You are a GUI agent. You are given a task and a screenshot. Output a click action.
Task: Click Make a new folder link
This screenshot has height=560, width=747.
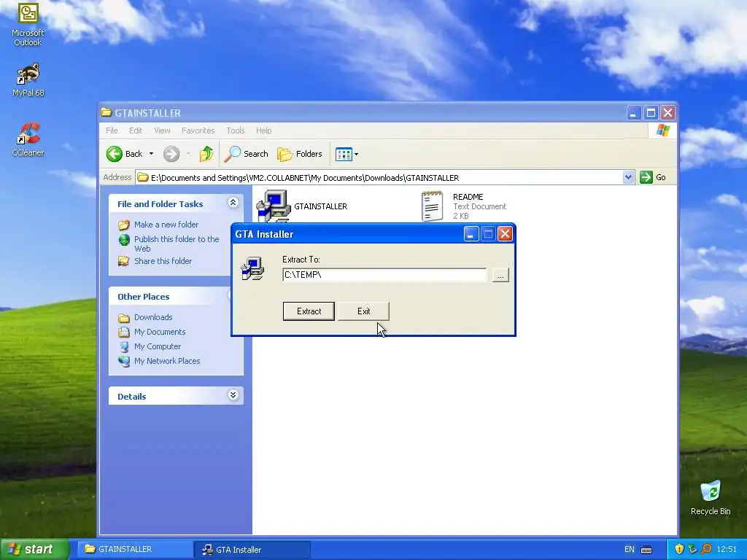click(x=166, y=225)
